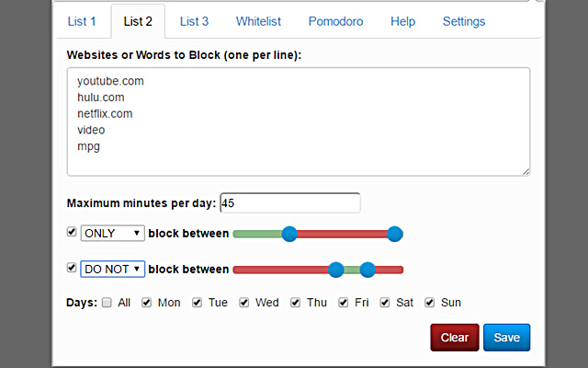Open the List 3 tab
588x368 pixels.
[x=194, y=21]
